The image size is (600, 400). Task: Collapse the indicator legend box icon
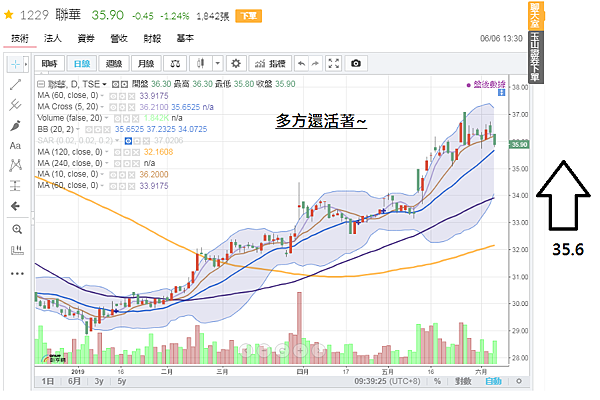tap(41, 84)
